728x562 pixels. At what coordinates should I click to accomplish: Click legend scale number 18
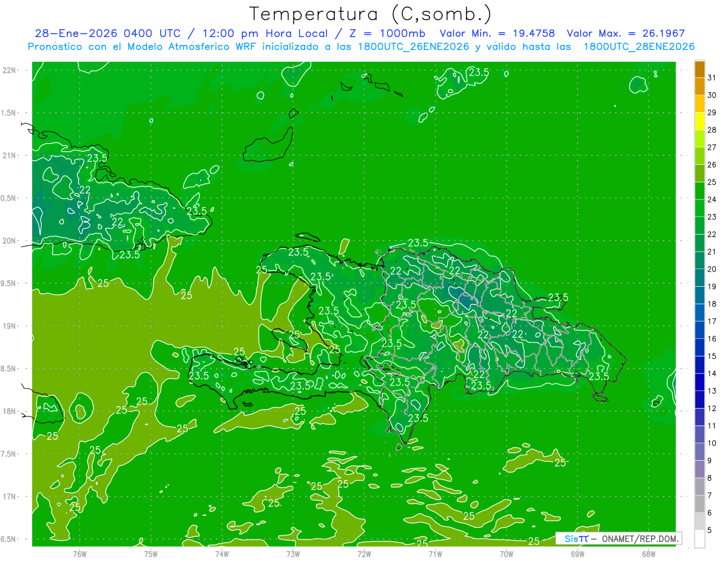tap(712, 304)
